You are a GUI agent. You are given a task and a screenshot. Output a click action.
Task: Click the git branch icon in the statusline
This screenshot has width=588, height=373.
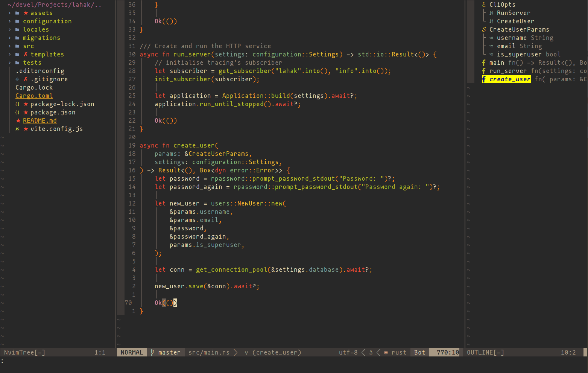pyautogui.click(x=152, y=353)
